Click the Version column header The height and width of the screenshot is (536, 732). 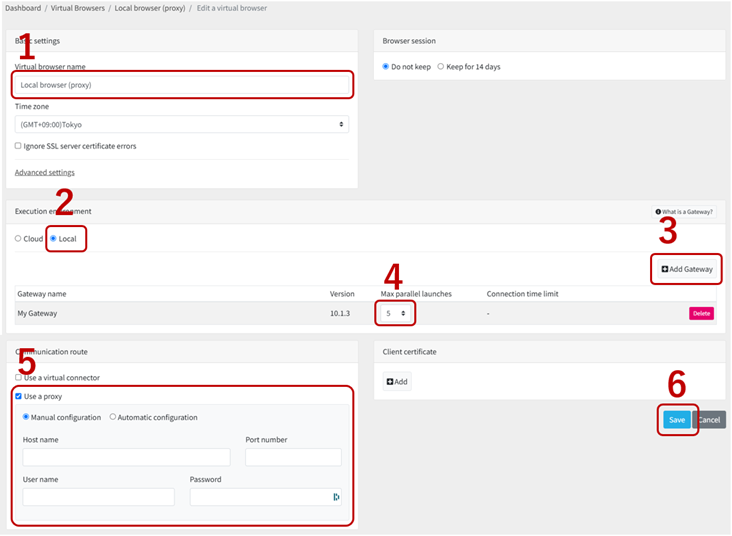pyautogui.click(x=342, y=294)
